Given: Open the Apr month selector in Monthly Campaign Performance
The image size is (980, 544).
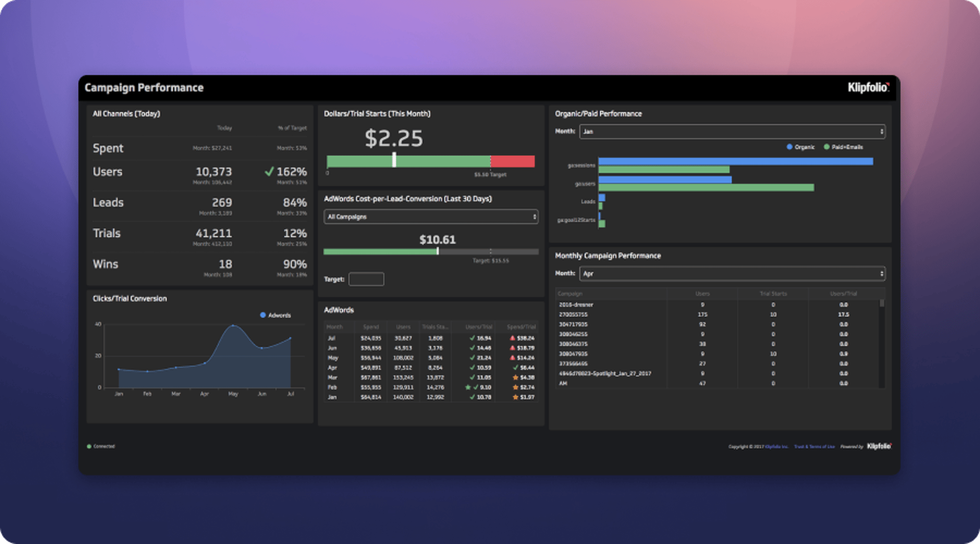Looking at the screenshot, I should pos(732,274).
